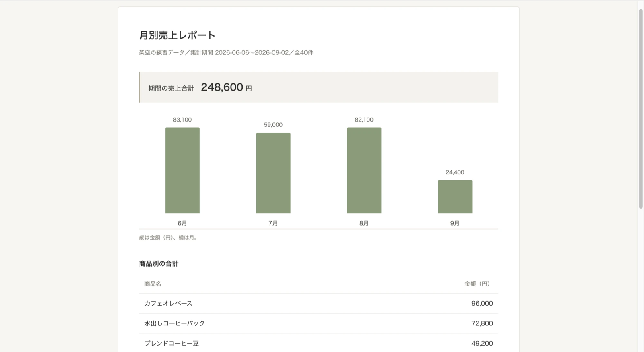Click the total value 248,600
The height and width of the screenshot is (352, 644).
point(222,87)
